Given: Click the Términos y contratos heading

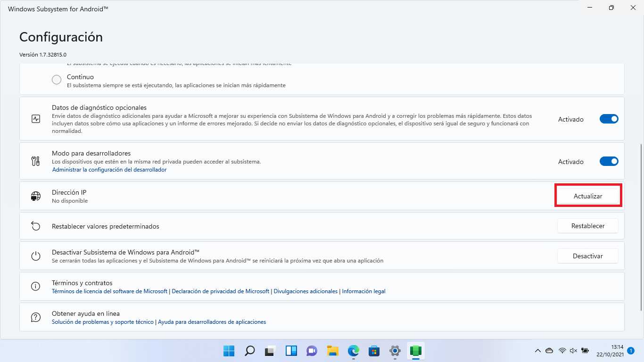Looking at the screenshot, I should point(82,283).
